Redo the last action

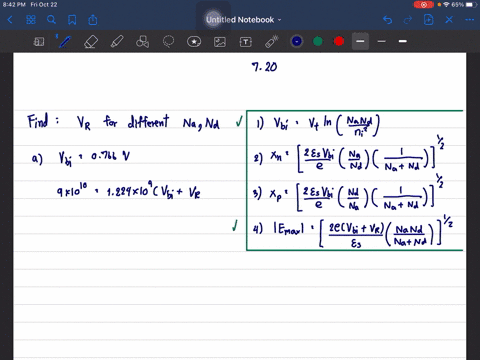click(408, 20)
